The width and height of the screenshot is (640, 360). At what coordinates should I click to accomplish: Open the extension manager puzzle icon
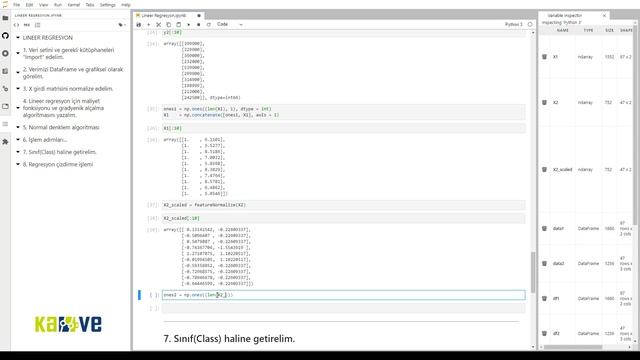tap(5, 142)
